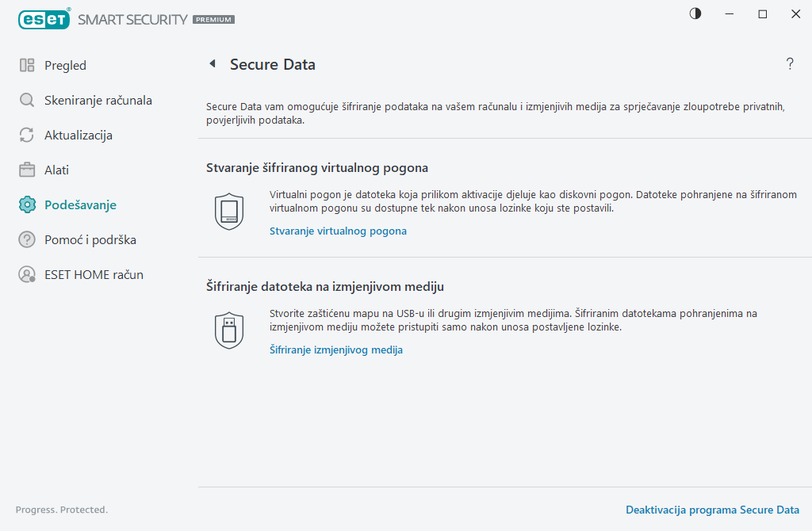812x531 pixels.
Task: Click the ESET logo
Action: pos(44,19)
